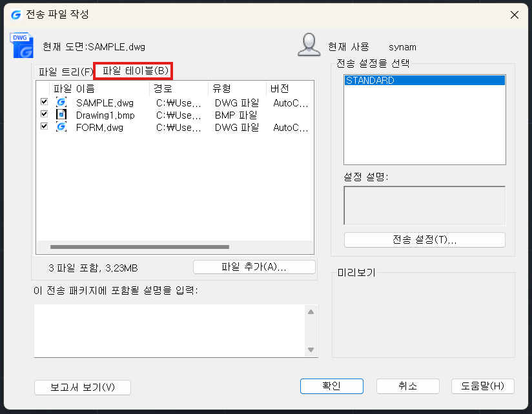Viewport: 532px width, 414px height.
Task: Switch to the 파일 테이블(B) tab
Action: pyautogui.click(x=134, y=71)
